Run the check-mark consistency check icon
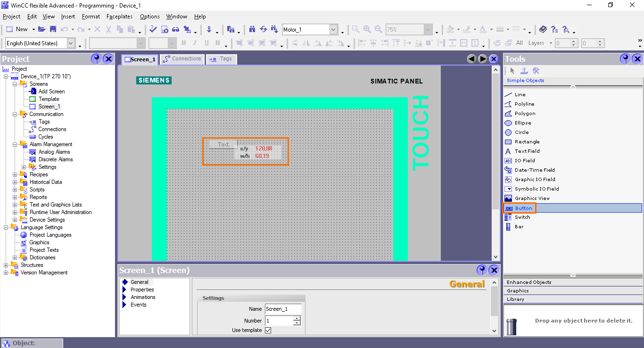The width and height of the screenshot is (644, 348). (153, 29)
